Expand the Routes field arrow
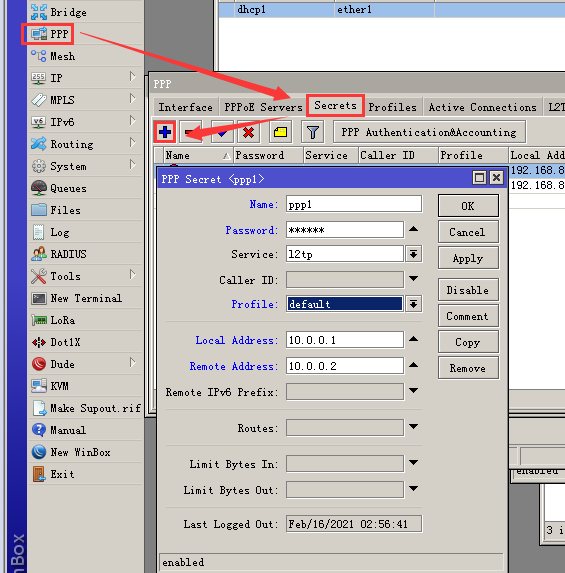Viewport: 565px width, 573px height. click(413, 426)
